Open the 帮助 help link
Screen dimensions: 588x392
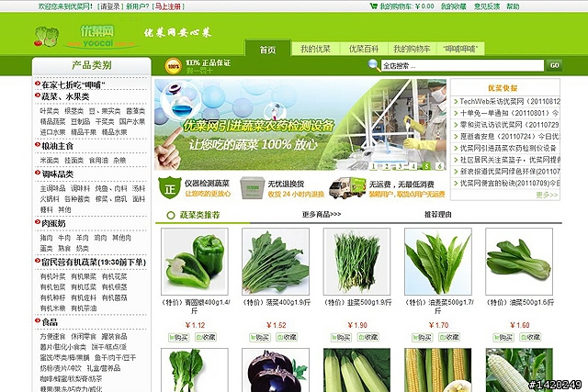(x=513, y=6)
